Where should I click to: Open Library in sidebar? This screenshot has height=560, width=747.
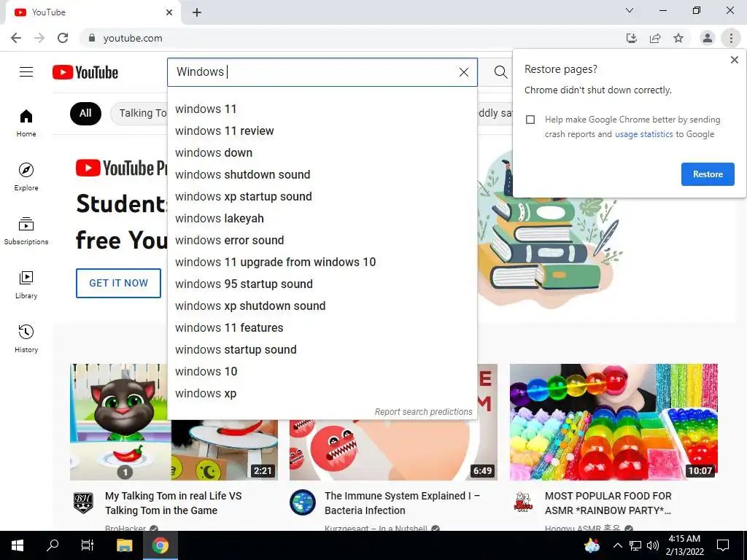pos(26,285)
